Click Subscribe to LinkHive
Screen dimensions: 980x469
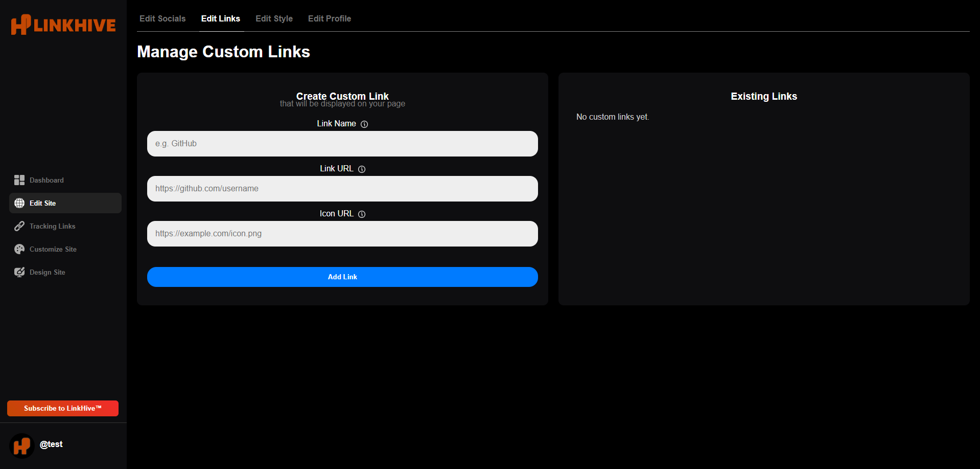62,408
